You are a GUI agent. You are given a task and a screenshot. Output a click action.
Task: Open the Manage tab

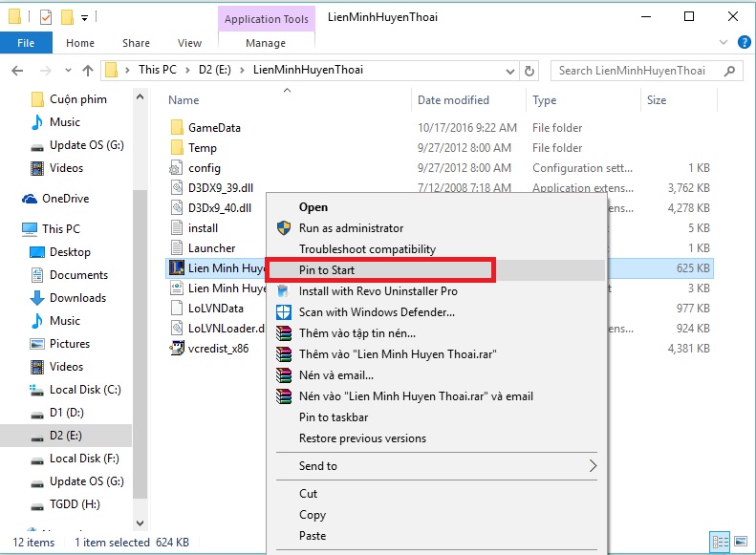[266, 43]
